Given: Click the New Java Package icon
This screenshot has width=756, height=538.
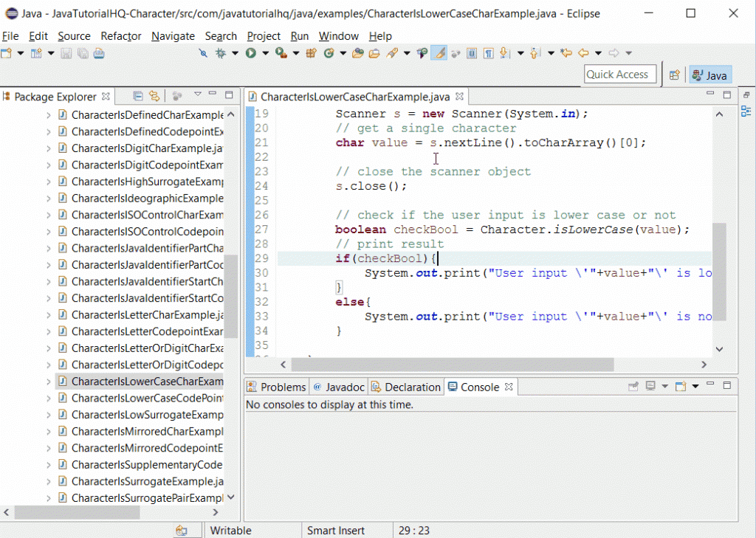Looking at the screenshot, I should tap(311, 53).
